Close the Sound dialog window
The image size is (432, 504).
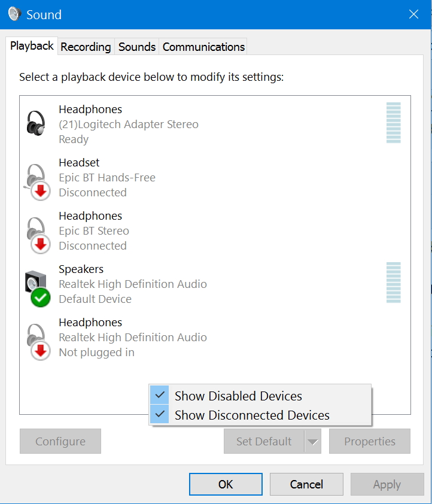[x=413, y=14]
